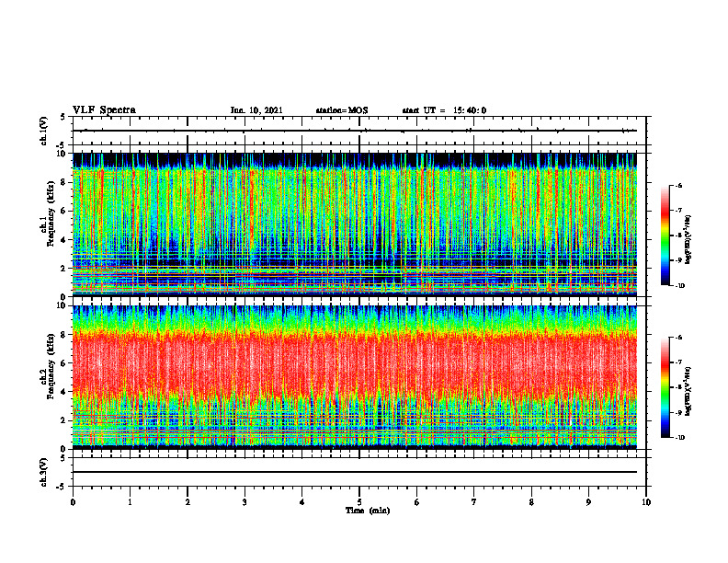
Task: Click time axis tick label "2"
Action: (188, 502)
